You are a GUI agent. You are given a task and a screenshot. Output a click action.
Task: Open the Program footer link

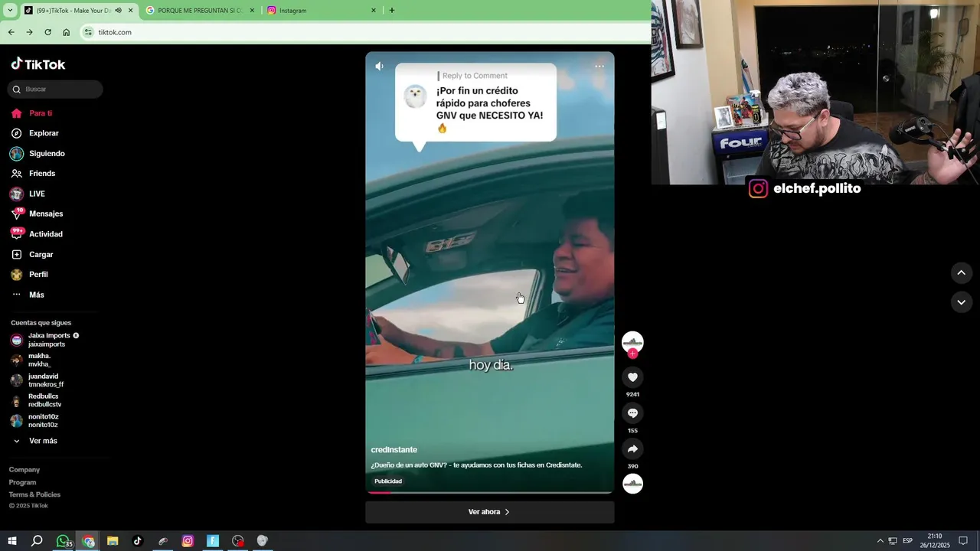click(22, 482)
